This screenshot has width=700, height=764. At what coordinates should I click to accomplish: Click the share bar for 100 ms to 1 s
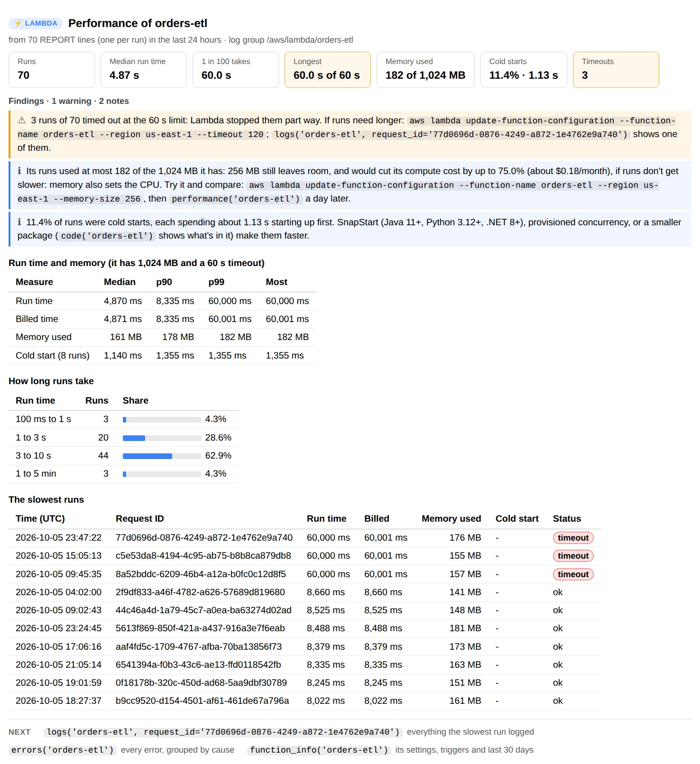tap(162, 420)
